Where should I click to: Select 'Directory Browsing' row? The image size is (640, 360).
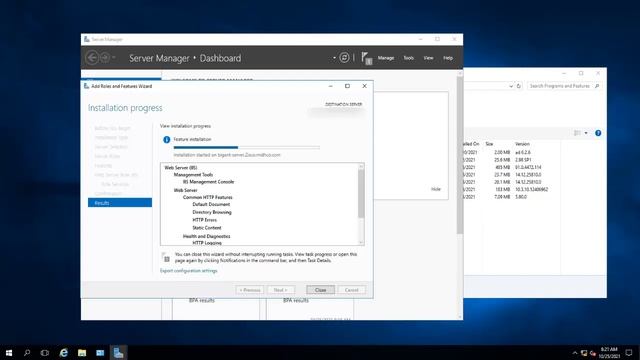pyautogui.click(x=212, y=212)
